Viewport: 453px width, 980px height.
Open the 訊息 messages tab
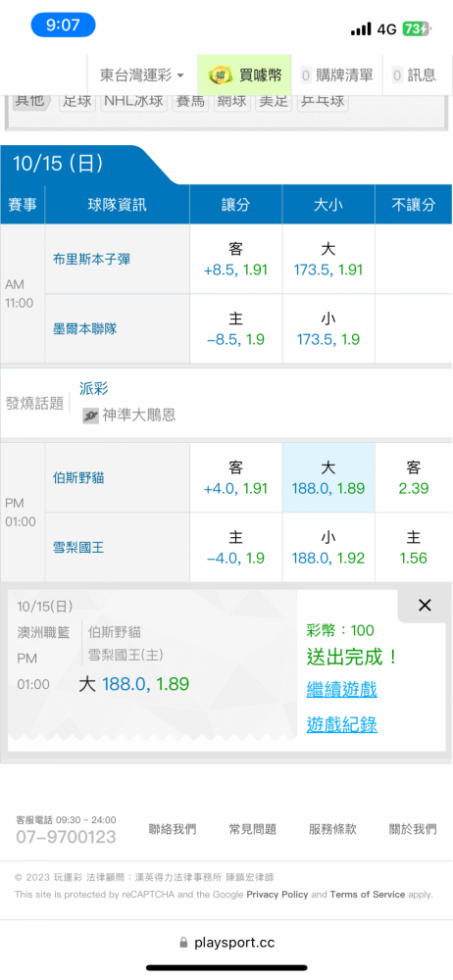tap(414, 75)
